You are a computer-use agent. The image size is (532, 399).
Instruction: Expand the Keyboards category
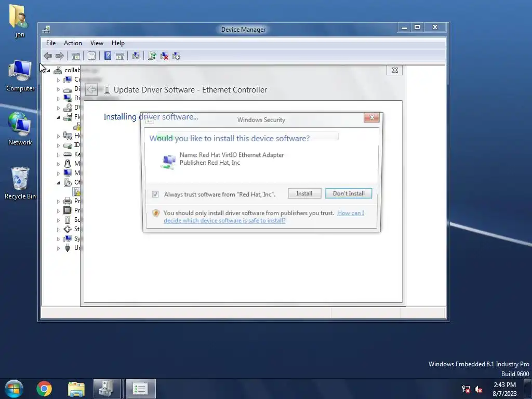(58, 155)
